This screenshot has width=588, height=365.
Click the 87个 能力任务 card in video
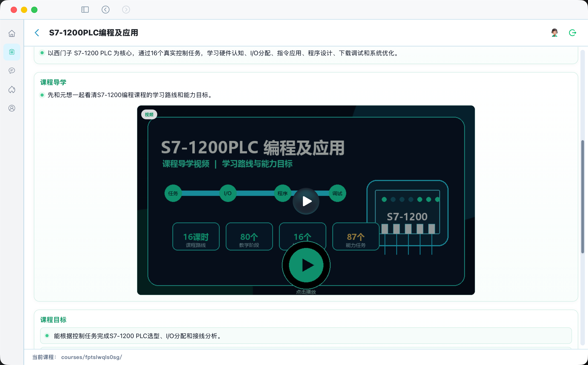pyautogui.click(x=356, y=237)
